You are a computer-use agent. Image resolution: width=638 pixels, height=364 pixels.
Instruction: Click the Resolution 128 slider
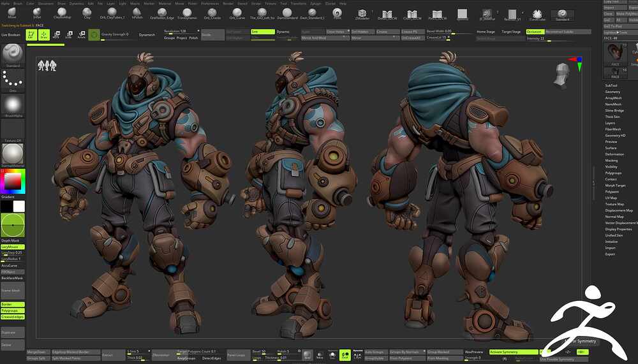pos(181,31)
